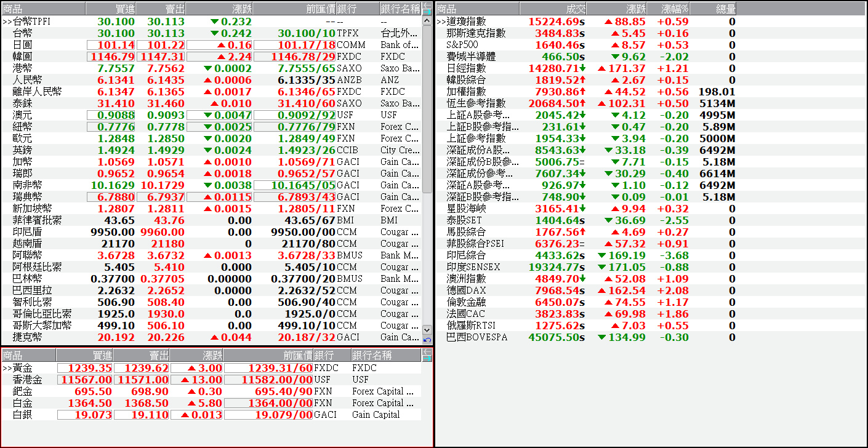Click the currency panel vertical scrollbar thumb
Screen dimensions: 868x448
pyautogui.click(x=427, y=110)
